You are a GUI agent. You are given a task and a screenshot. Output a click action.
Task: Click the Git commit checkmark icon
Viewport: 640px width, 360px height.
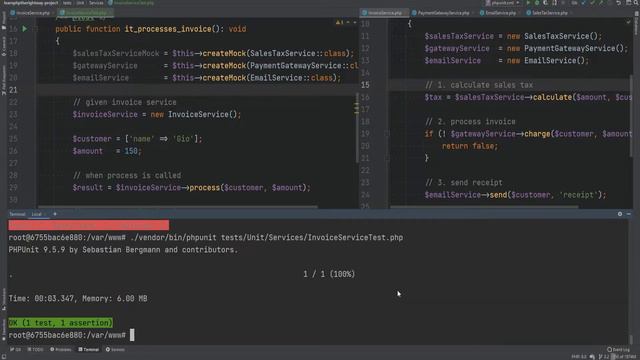pyautogui.click(x=592, y=3)
